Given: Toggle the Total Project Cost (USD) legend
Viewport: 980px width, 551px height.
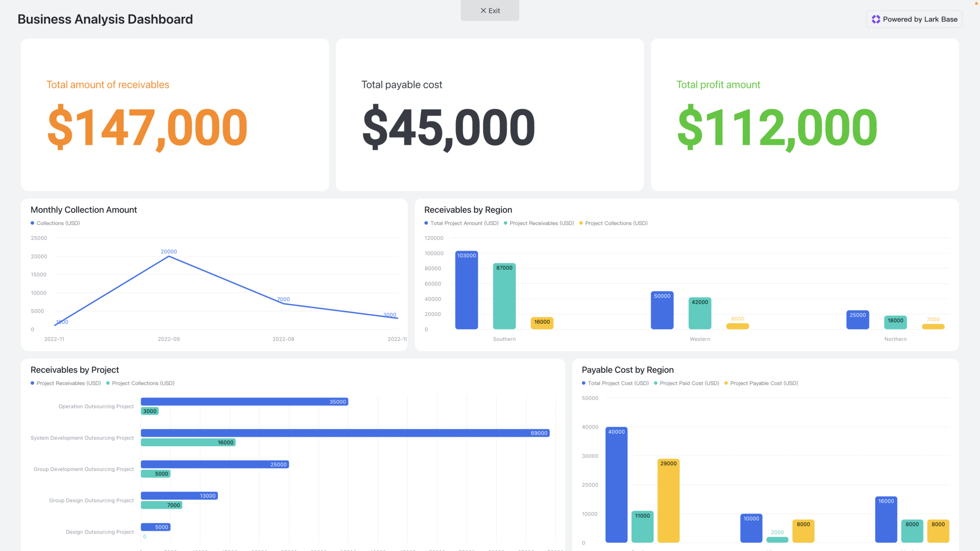Looking at the screenshot, I should click(x=618, y=383).
